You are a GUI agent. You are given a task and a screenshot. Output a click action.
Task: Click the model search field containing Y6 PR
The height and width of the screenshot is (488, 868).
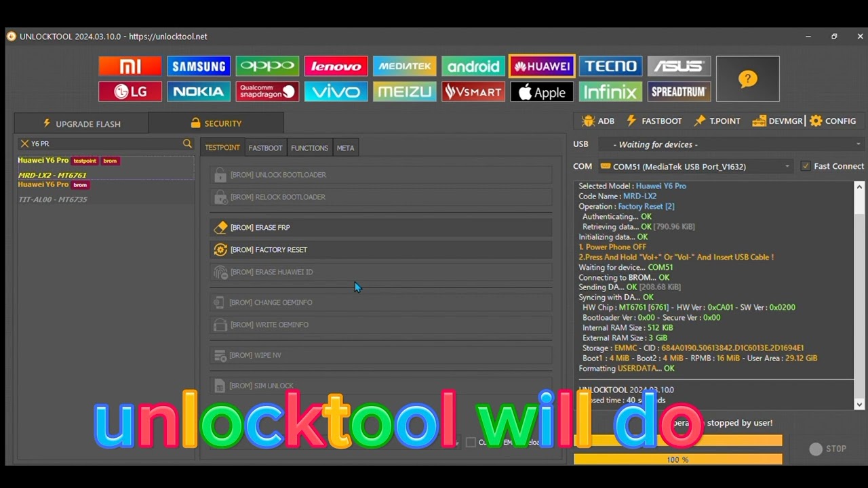(x=105, y=144)
